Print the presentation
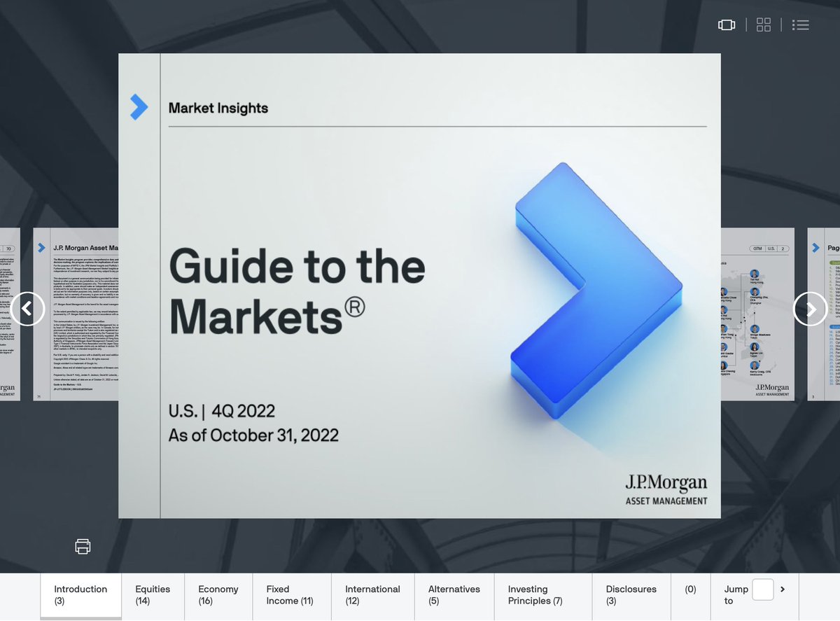Screen dimensions: 840x621 coord(83,546)
